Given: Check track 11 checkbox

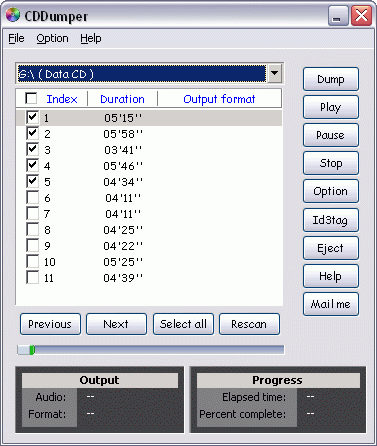Looking at the screenshot, I should [x=32, y=277].
